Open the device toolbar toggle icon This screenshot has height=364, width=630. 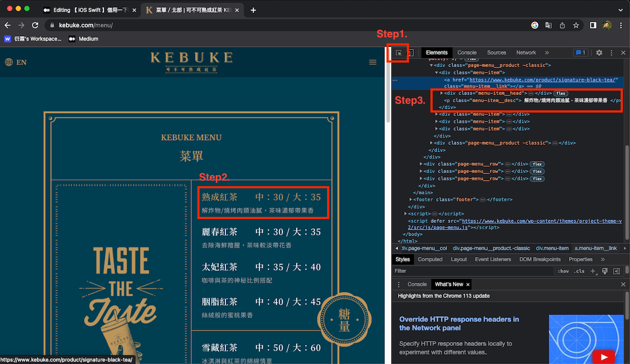411,53
